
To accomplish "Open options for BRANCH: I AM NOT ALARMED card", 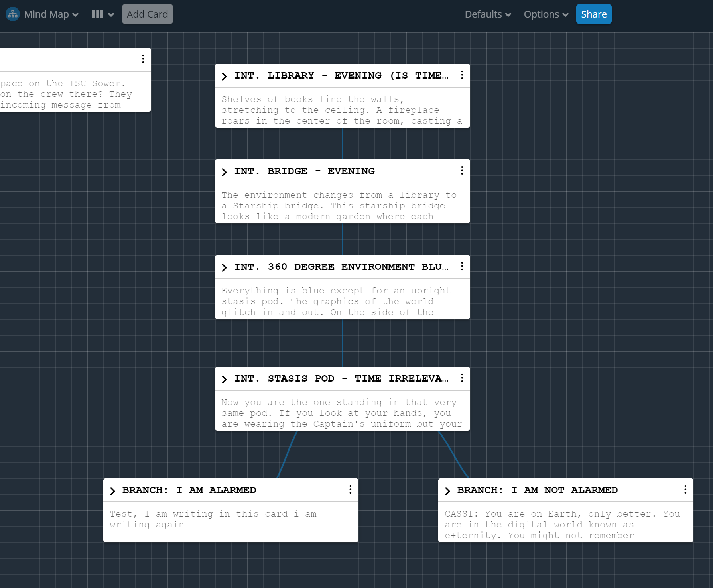I will pos(685,490).
